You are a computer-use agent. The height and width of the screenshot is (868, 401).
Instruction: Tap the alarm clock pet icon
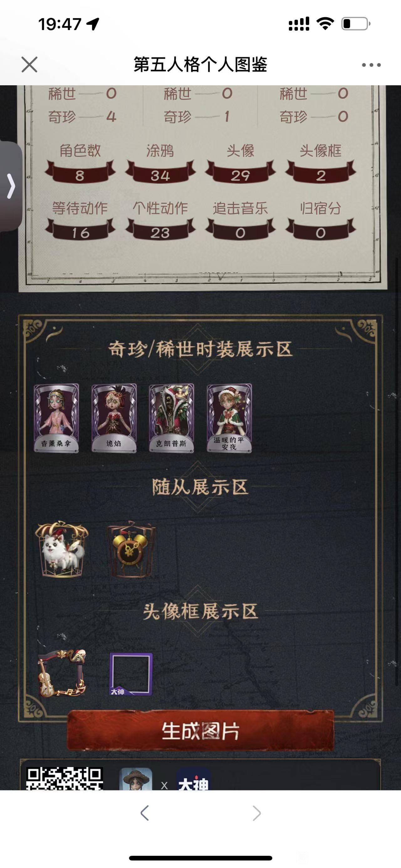point(131,549)
